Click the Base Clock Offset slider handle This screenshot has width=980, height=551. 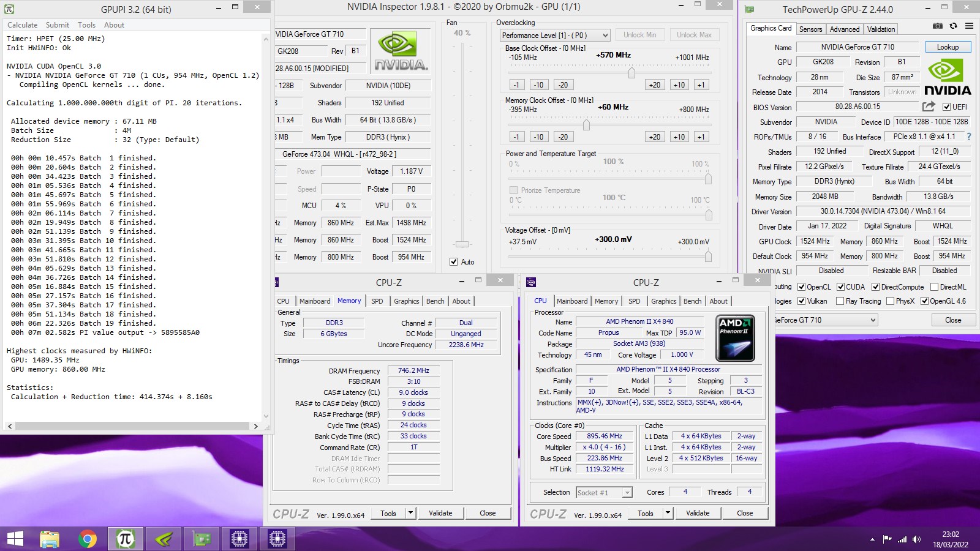[631, 72]
